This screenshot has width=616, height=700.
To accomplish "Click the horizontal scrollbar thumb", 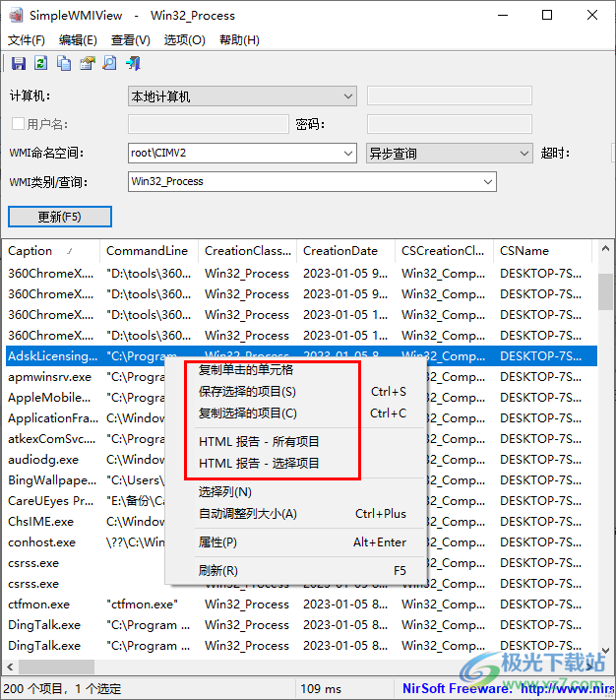I will [x=56, y=667].
